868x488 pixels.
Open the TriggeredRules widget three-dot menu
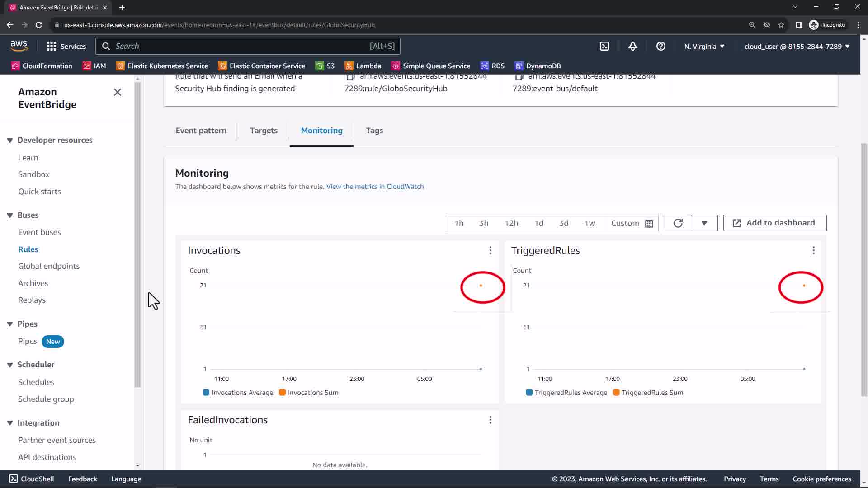click(x=813, y=250)
